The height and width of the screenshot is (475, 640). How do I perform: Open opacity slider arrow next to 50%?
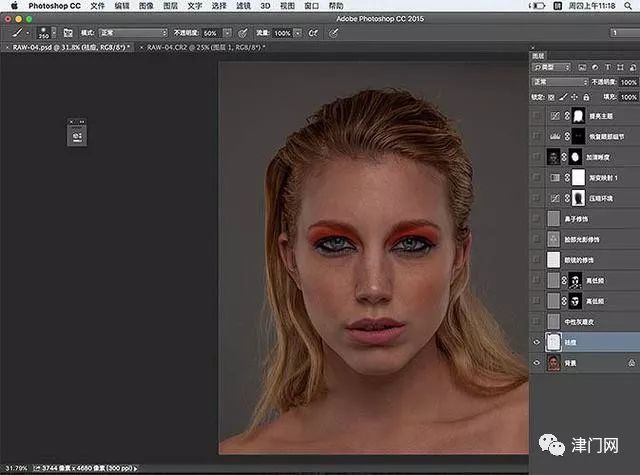[x=227, y=33]
